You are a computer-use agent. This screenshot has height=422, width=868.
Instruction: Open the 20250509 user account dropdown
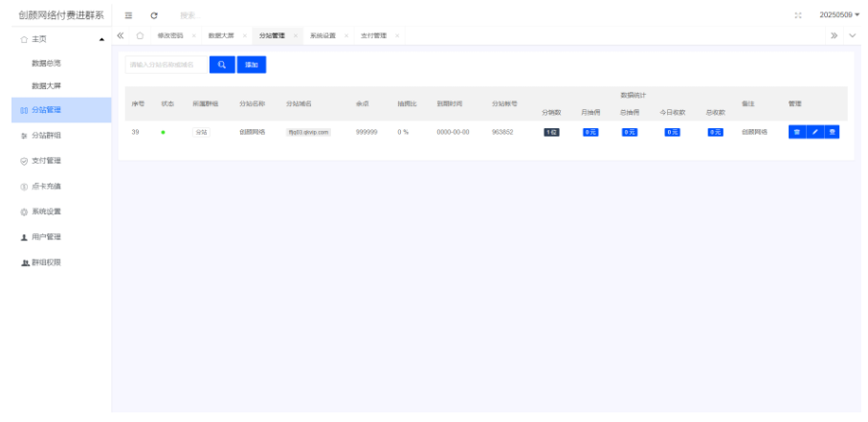pyautogui.click(x=839, y=14)
